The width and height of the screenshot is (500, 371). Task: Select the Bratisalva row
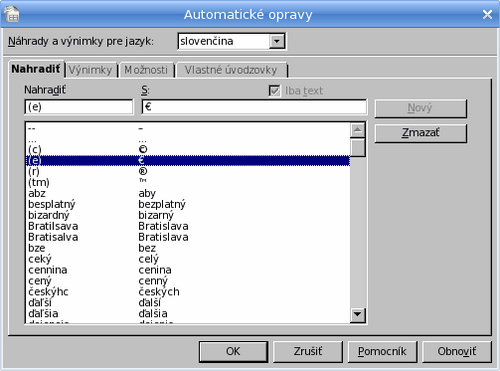pyautogui.click(x=188, y=237)
